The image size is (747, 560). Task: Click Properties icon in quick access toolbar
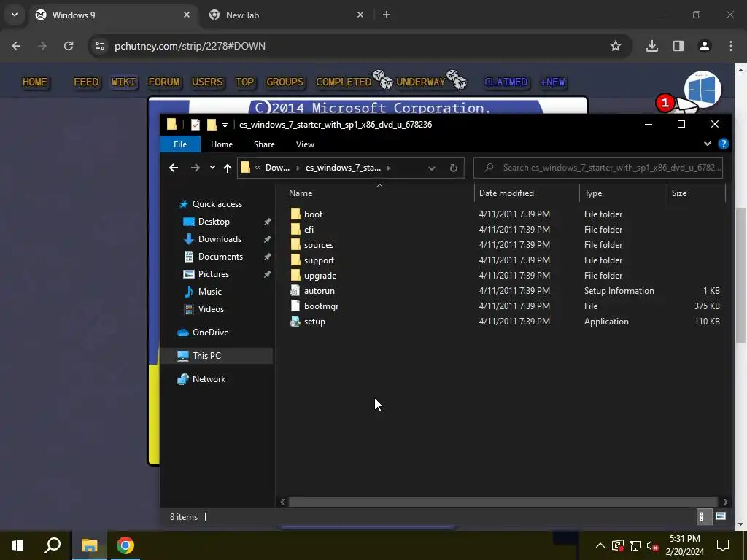tap(196, 124)
